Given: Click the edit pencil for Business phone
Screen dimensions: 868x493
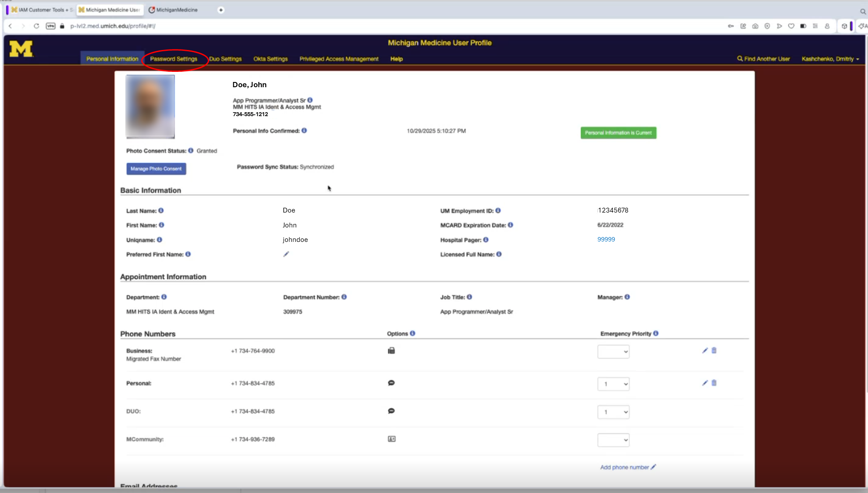Looking at the screenshot, I should pyautogui.click(x=705, y=351).
